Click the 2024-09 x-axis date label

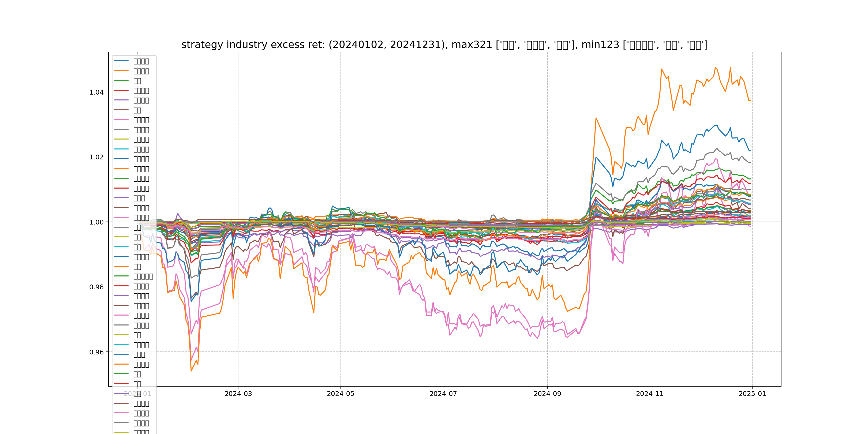pyautogui.click(x=547, y=394)
